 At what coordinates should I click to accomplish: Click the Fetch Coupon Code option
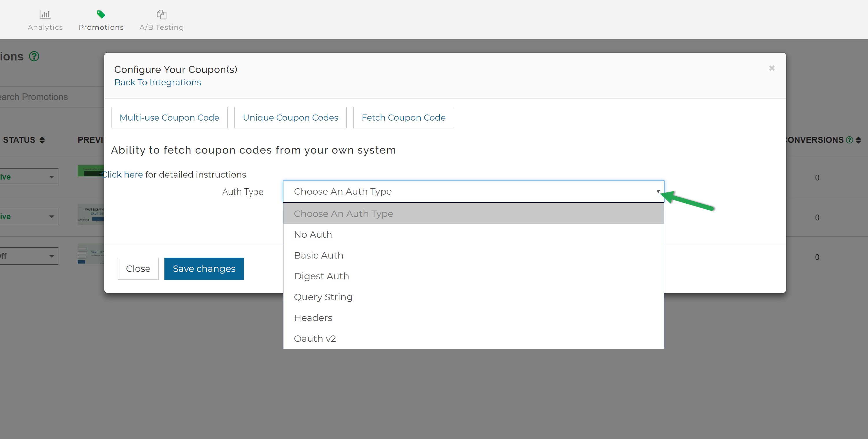point(403,117)
